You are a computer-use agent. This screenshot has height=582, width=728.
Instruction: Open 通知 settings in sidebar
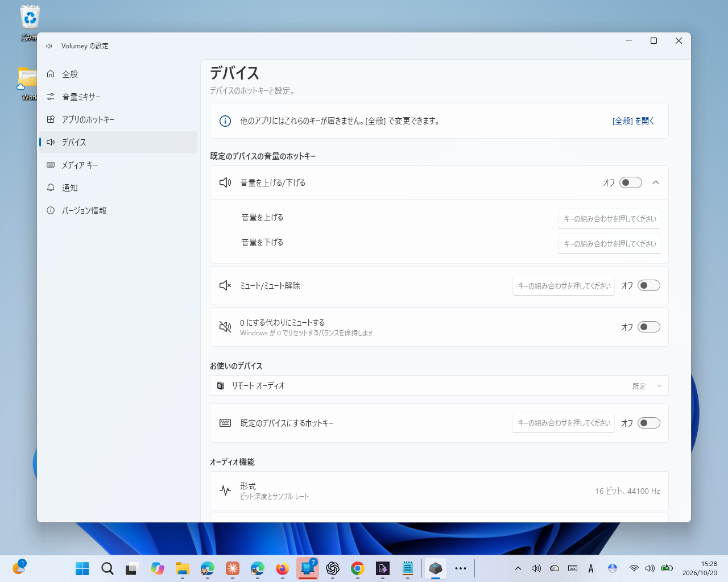click(x=118, y=188)
